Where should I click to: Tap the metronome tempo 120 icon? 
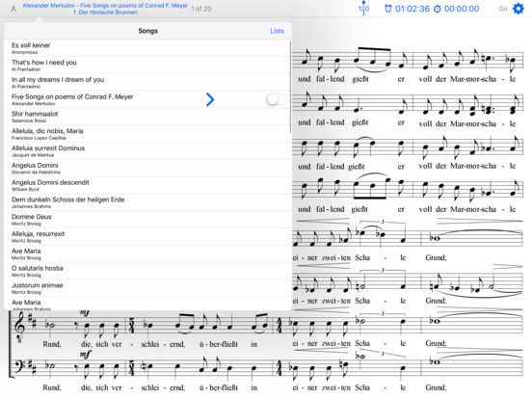click(363, 9)
